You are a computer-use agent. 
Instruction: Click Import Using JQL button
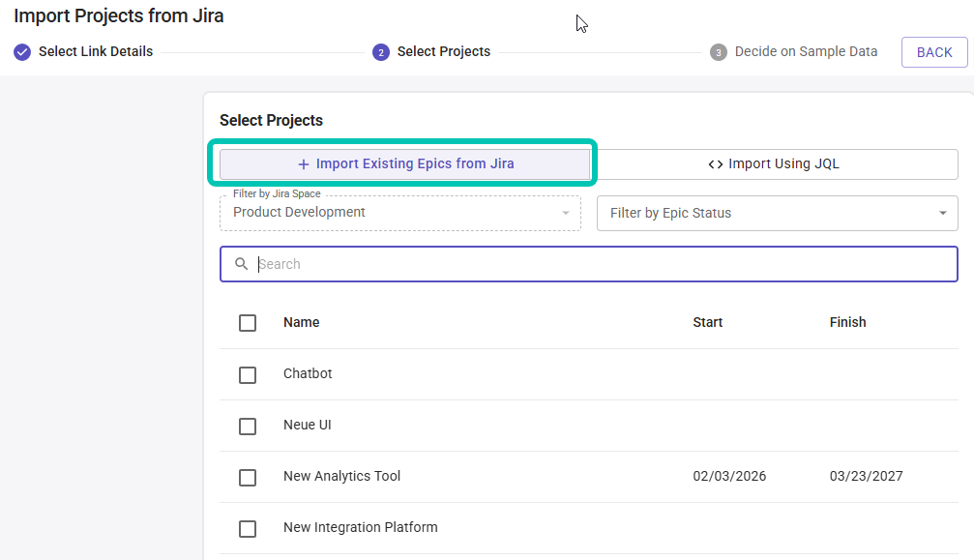coord(774,163)
